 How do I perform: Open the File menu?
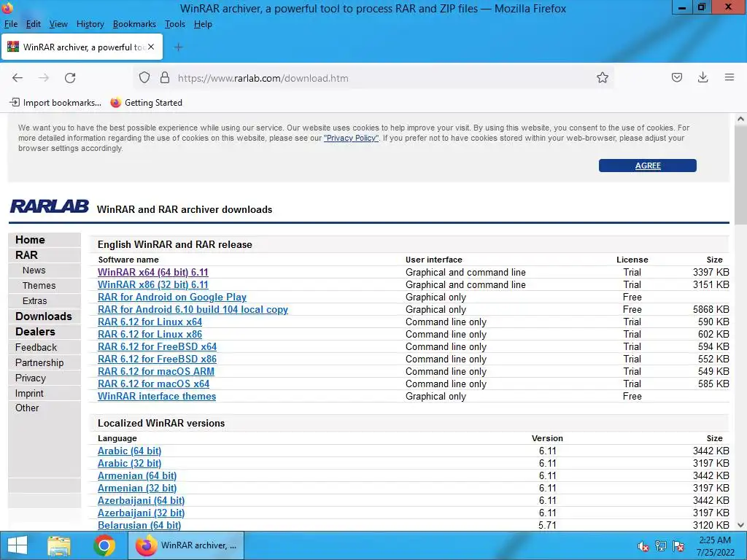click(10, 24)
